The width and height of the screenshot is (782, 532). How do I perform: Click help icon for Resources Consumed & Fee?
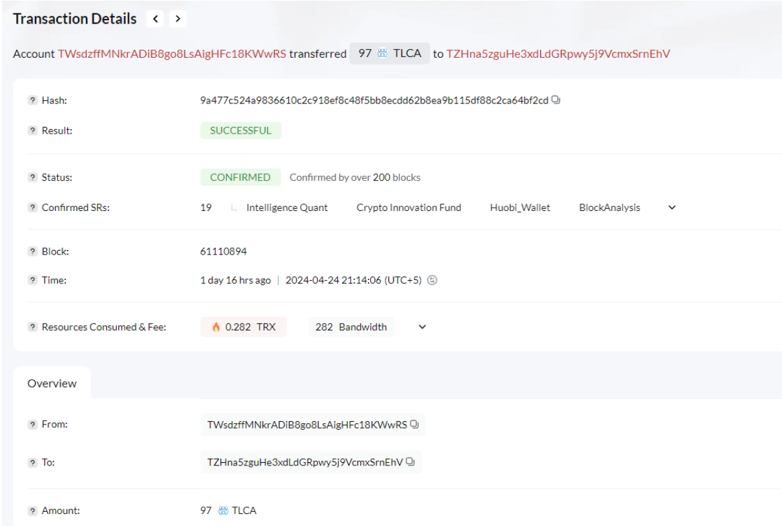[32, 327]
